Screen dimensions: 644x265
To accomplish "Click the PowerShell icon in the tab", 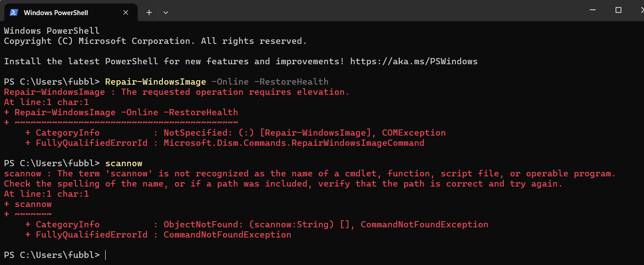I will [14, 12].
